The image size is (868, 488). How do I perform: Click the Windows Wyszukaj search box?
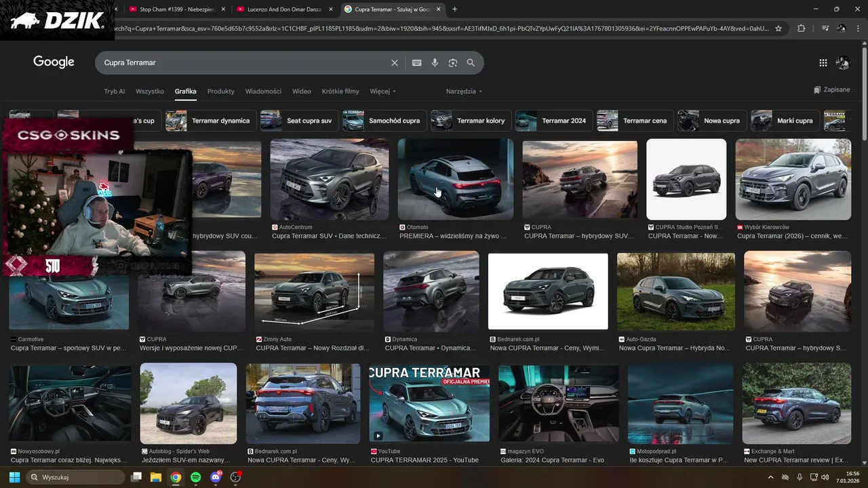point(75,477)
